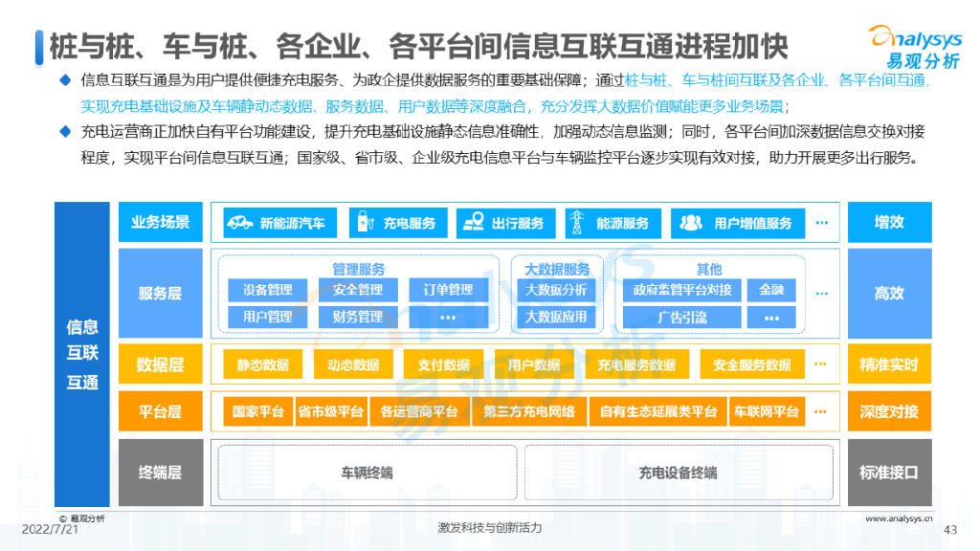Viewport: 980px width, 551px height.
Task: Click the 管理服务 group heading
Action: coord(358,269)
